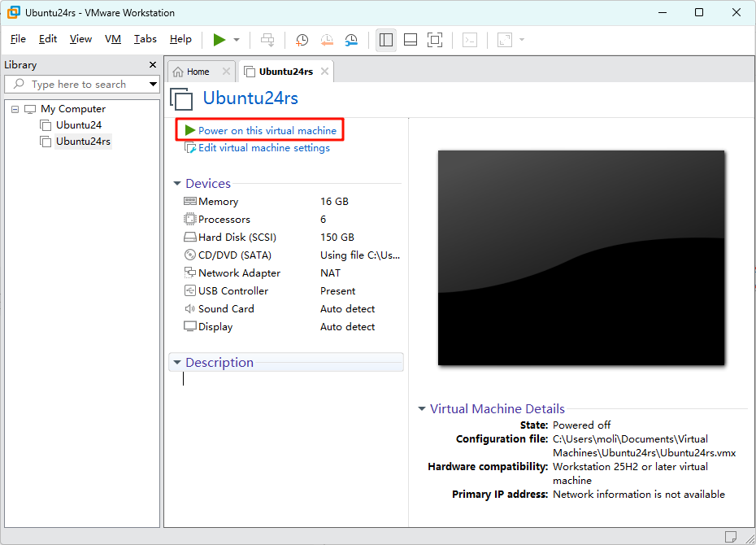
Task: Close the Library panel
Action: click(153, 64)
